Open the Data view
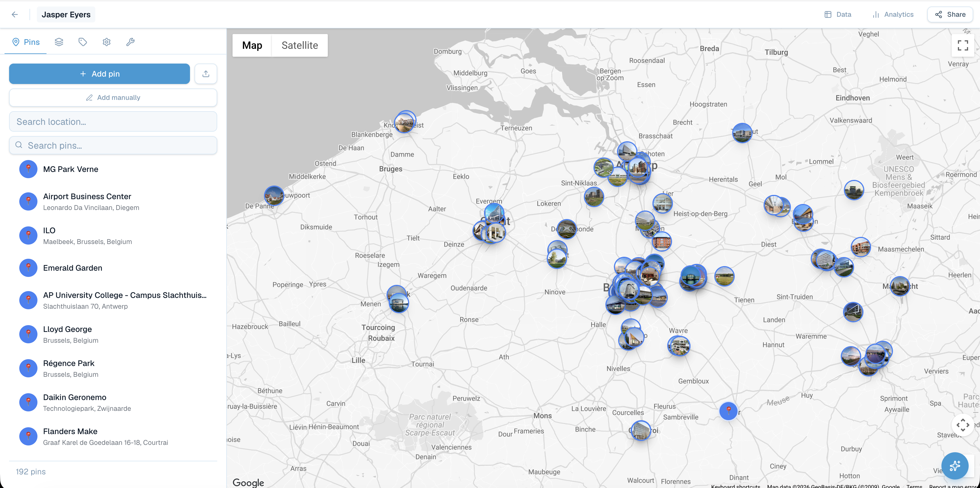This screenshot has width=980, height=488. 838,14
